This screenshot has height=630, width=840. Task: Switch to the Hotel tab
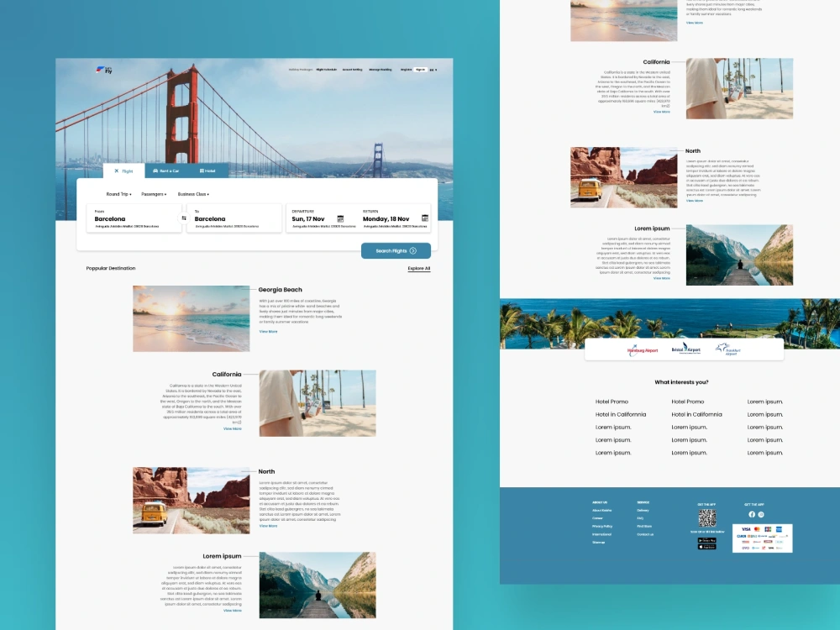point(207,171)
